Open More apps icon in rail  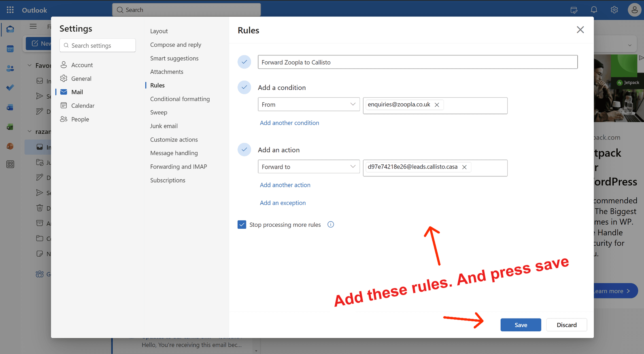pos(10,164)
